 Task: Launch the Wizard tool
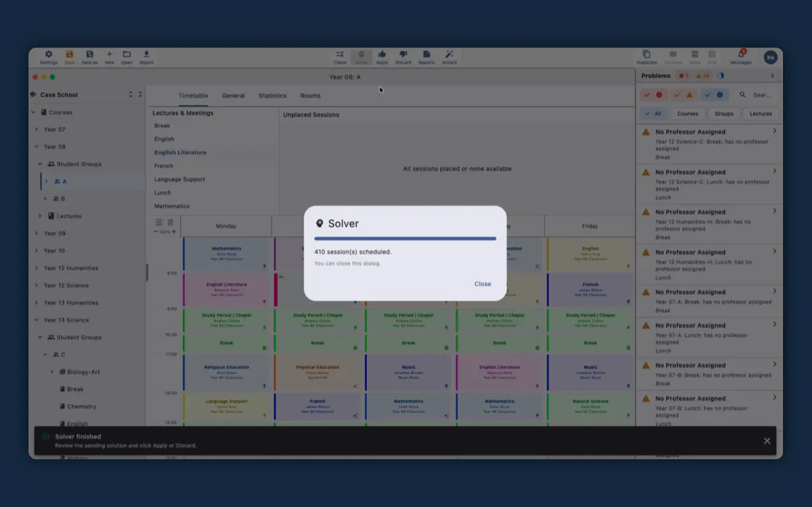[449, 58]
